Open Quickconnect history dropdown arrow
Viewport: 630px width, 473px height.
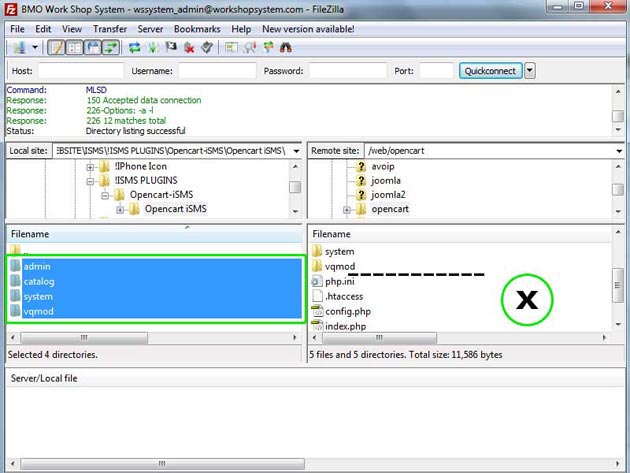pyautogui.click(x=530, y=71)
